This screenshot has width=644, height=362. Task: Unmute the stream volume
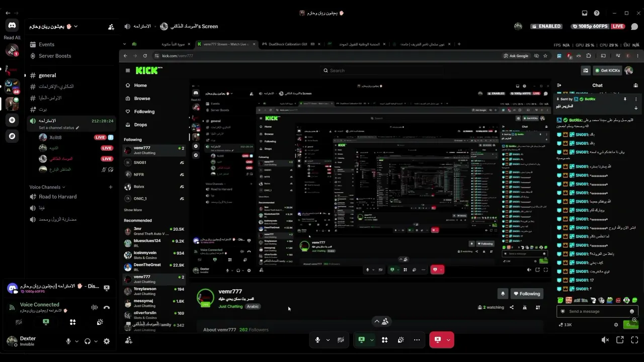(x=605, y=340)
